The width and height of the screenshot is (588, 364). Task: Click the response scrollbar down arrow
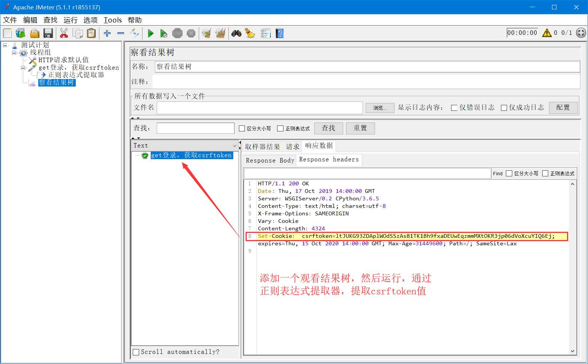coord(573,351)
